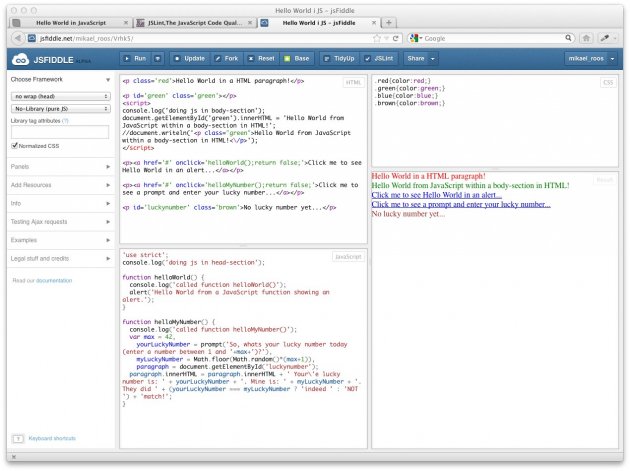
Task: Click the Google search magnifier icon
Action: pyautogui.click(x=568, y=38)
